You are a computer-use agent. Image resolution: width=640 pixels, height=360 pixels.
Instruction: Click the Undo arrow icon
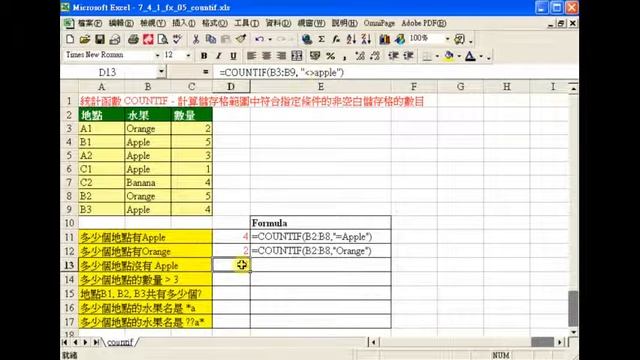tap(259, 39)
